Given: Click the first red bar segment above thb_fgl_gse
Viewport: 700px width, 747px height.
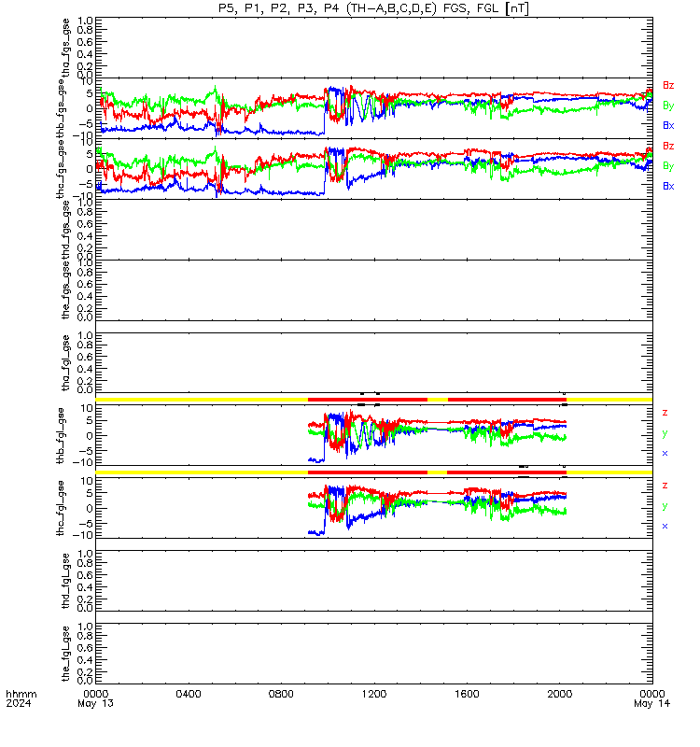Looking at the screenshot, I should pyautogui.click(x=368, y=400).
